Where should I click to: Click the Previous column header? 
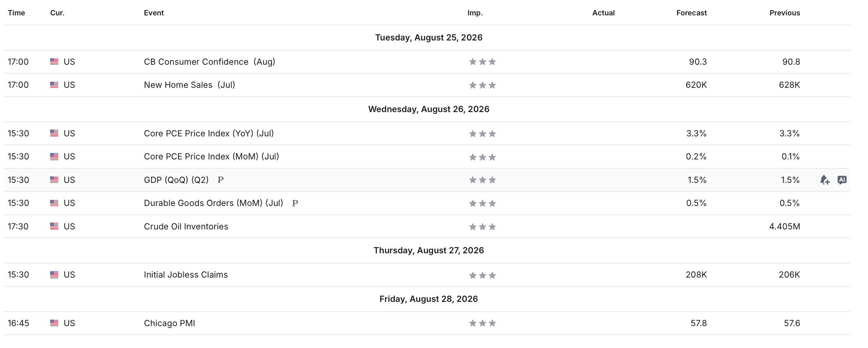785,13
